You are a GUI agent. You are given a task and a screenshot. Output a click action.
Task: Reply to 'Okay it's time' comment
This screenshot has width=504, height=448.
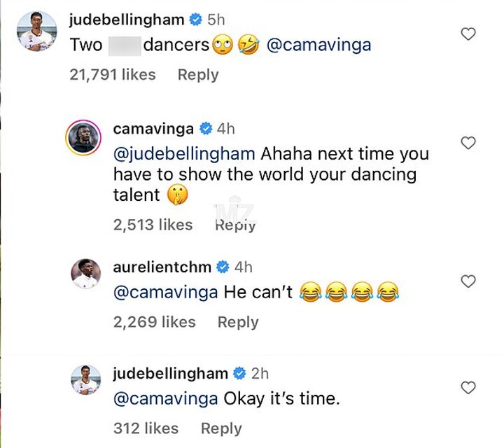(221, 428)
